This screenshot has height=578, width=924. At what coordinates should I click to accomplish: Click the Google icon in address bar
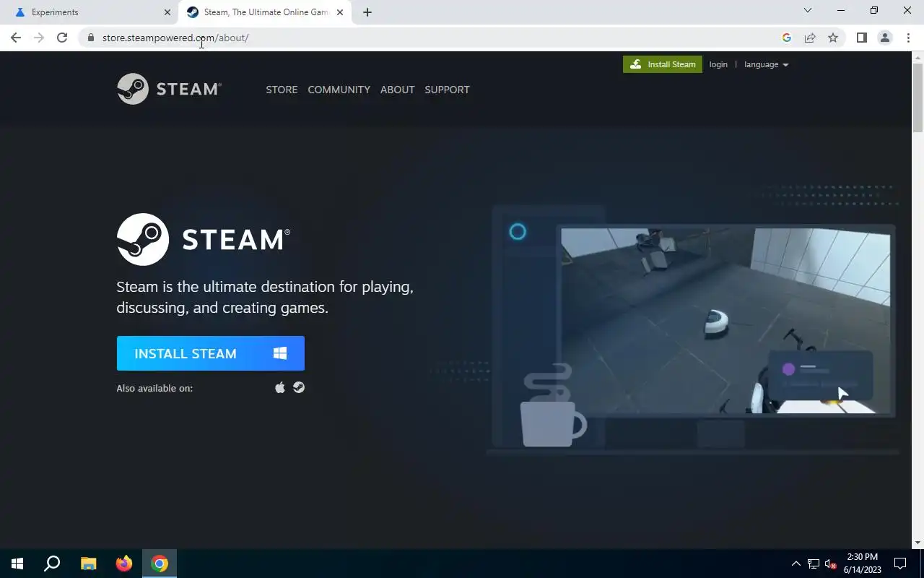[787, 38]
